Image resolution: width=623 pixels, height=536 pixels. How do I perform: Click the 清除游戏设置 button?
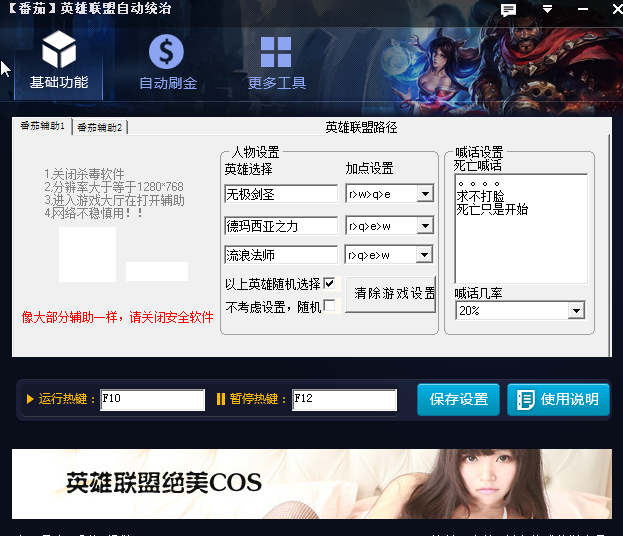391,294
